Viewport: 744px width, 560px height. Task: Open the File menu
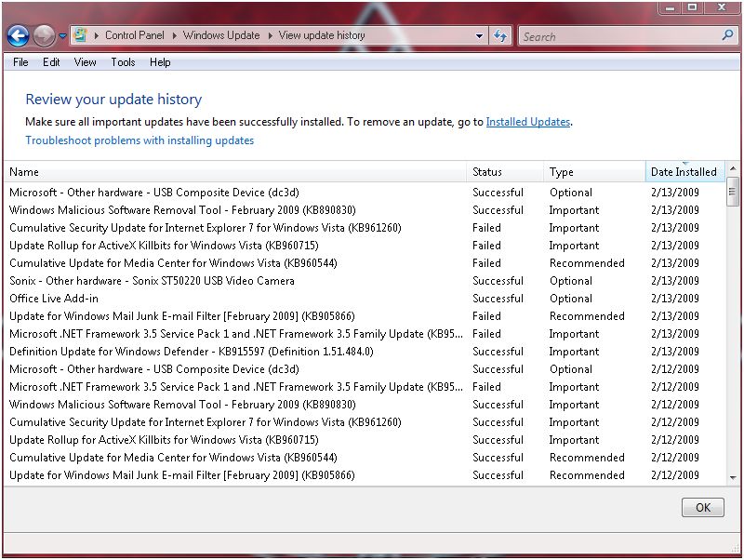tap(20, 62)
